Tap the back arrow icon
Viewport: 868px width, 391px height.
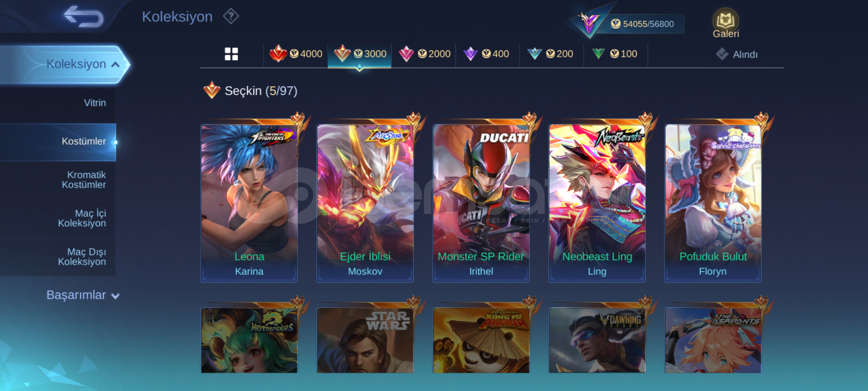84,16
